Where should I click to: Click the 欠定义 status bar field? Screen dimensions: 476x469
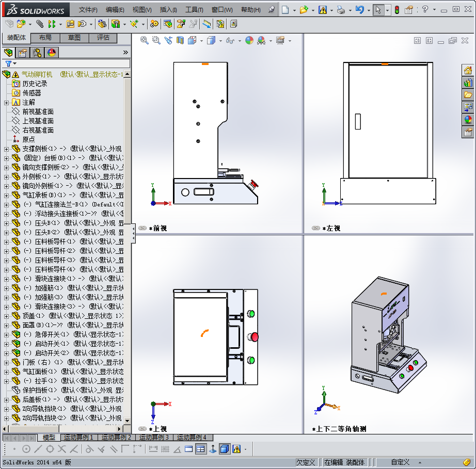306,462
